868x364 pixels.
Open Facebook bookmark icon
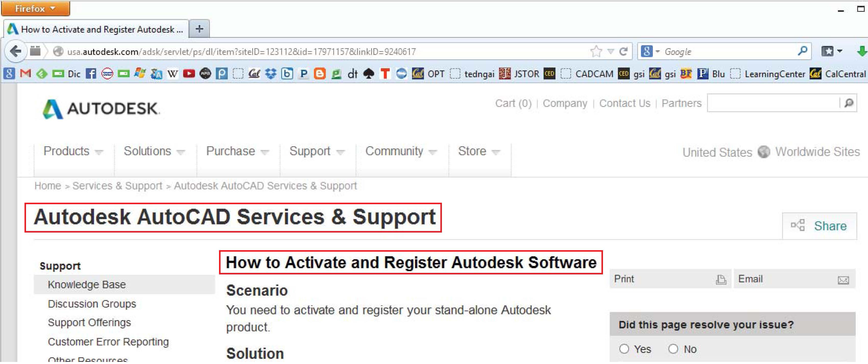[x=91, y=74]
